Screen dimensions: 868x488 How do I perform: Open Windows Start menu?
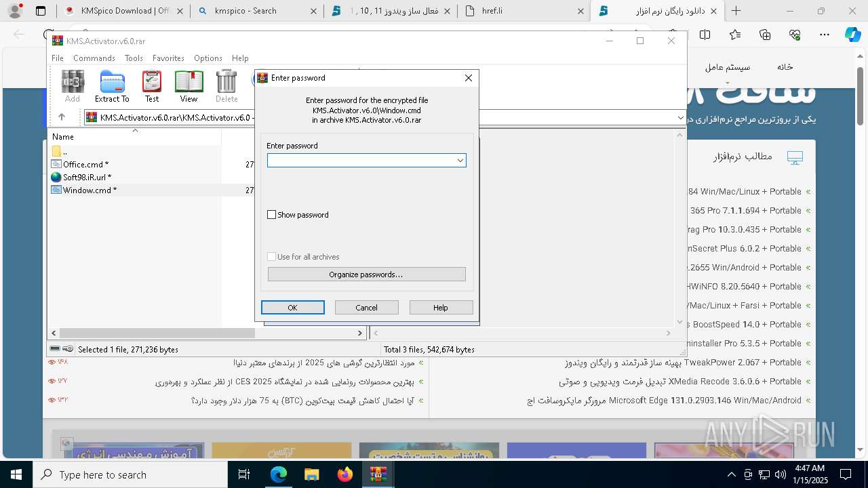[x=16, y=474]
